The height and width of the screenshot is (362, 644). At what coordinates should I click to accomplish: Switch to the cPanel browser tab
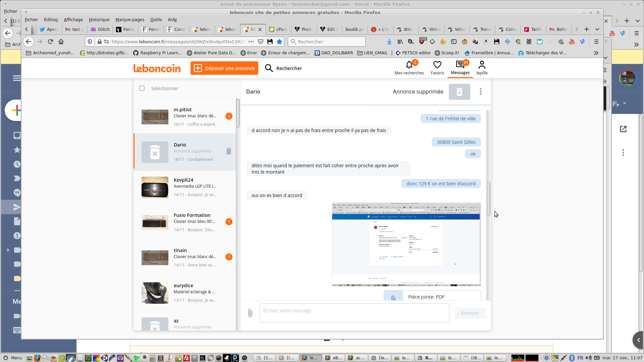point(278,29)
